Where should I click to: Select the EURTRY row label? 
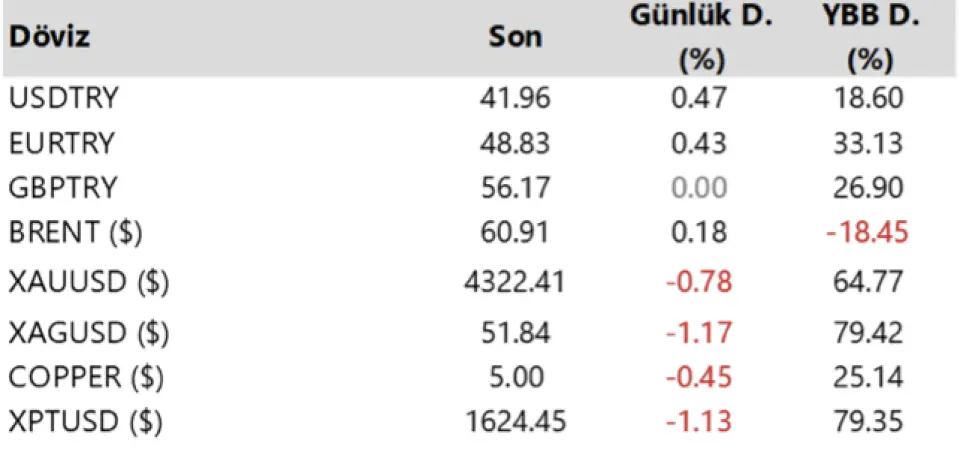tap(61, 143)
